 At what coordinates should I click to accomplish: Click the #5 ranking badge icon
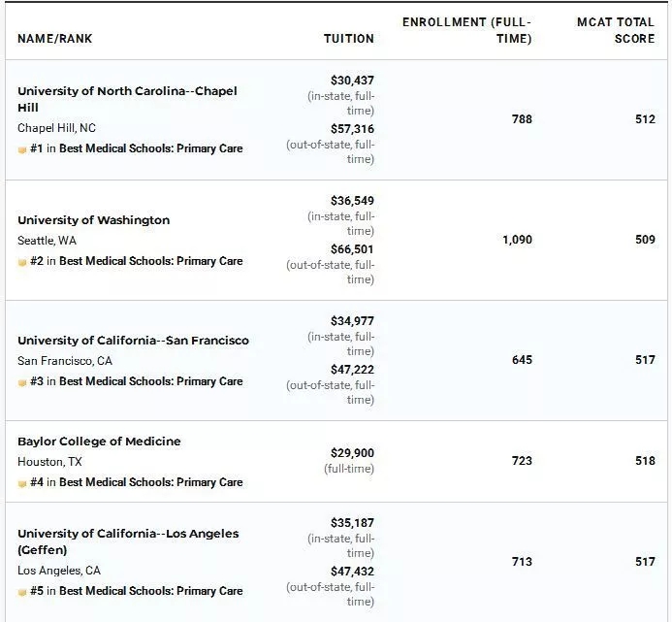[x=22, y=592]
